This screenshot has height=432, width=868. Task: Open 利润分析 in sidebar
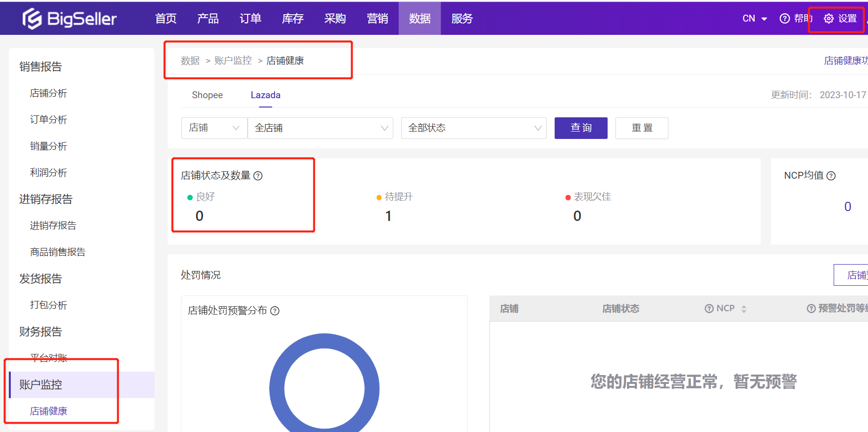[x=49, y=173]
